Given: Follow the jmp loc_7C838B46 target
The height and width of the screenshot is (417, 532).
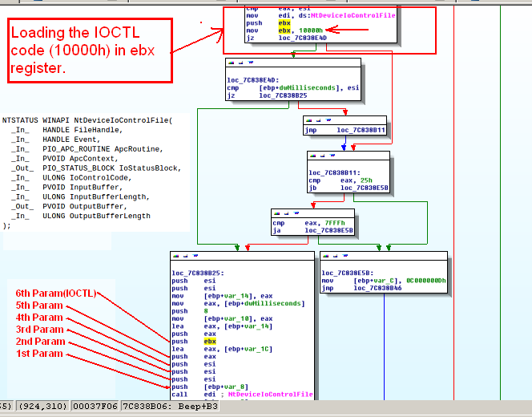Looking at the screenshot, I should point(377,289).
